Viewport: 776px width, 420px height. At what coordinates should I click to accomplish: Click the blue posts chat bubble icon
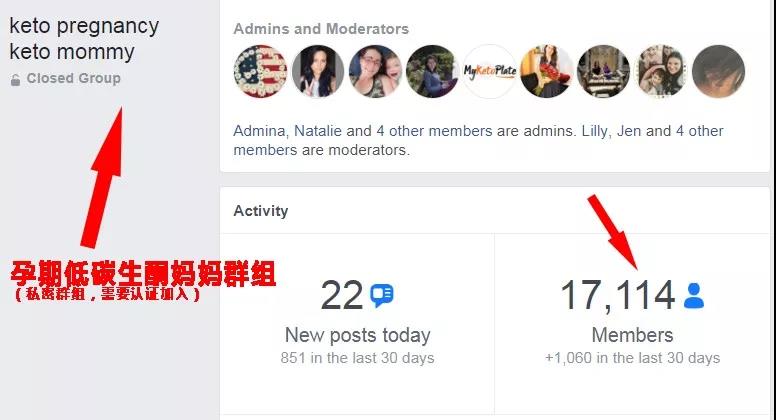[x=382, y=296]
